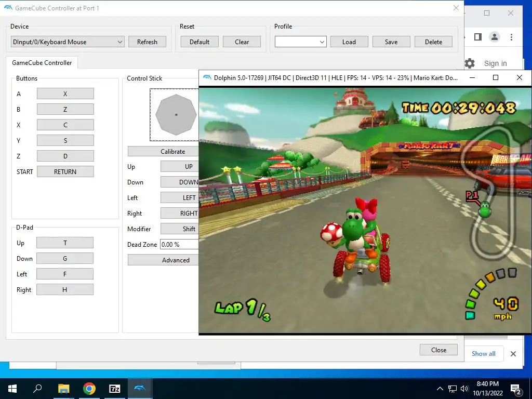This screenshot has width=532, height=399.
Task: Open volume control in tray
Action: pos(464,389)
